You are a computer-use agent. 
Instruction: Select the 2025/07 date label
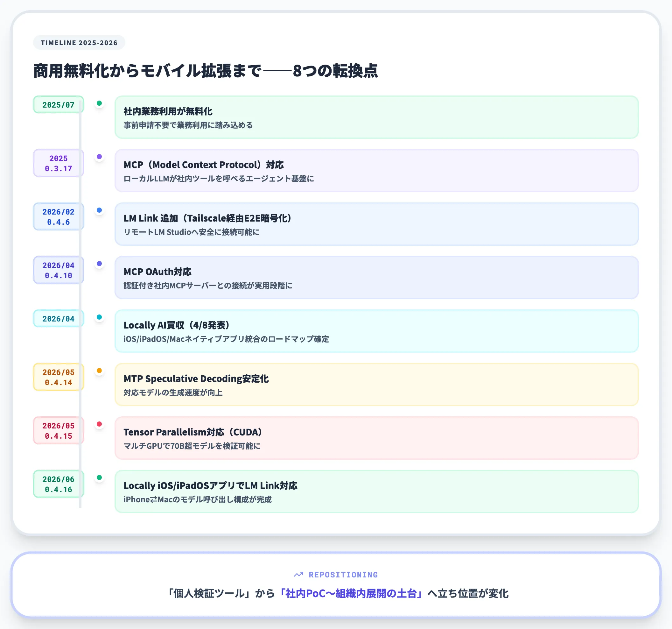pyautogui.click(x=58, y=105)
